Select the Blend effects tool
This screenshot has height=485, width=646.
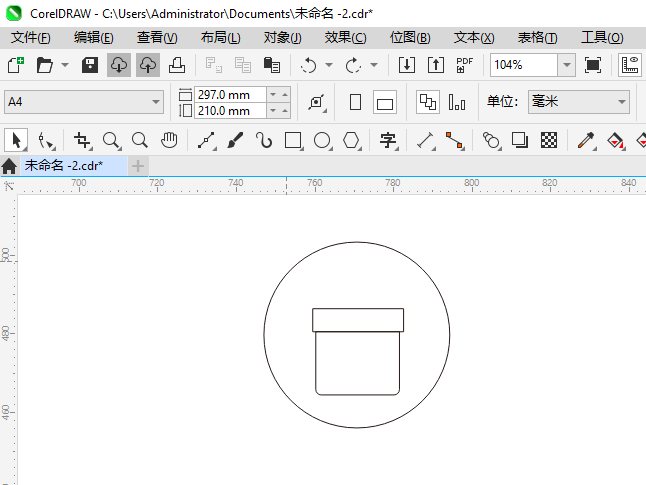pyautogui.click(x=491, y=141)
